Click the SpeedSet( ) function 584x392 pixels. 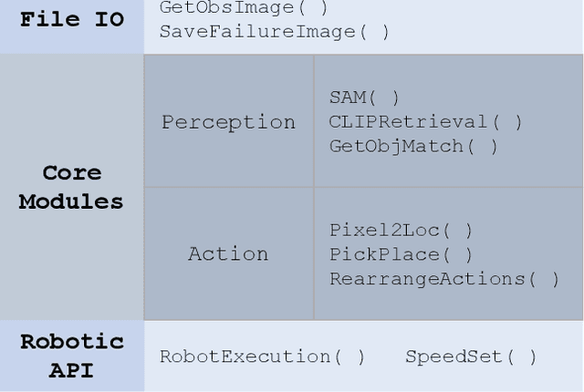tap(471, 356)
